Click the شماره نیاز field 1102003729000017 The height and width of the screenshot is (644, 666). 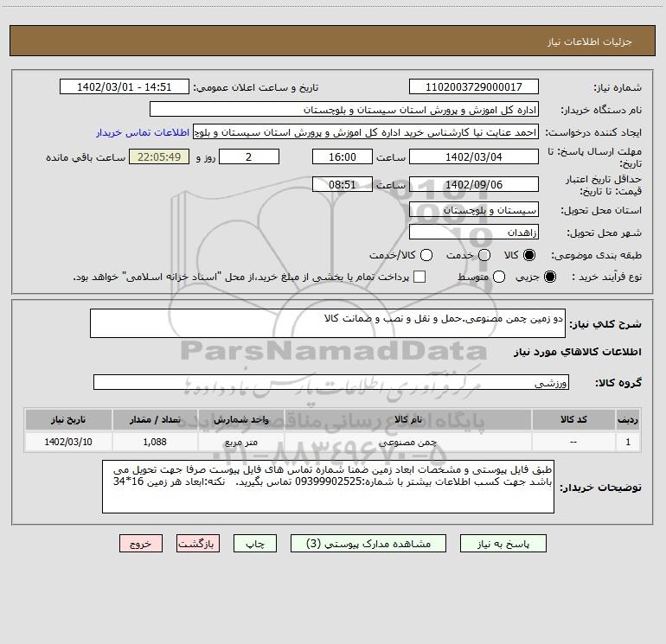click(x=474, y=87)
